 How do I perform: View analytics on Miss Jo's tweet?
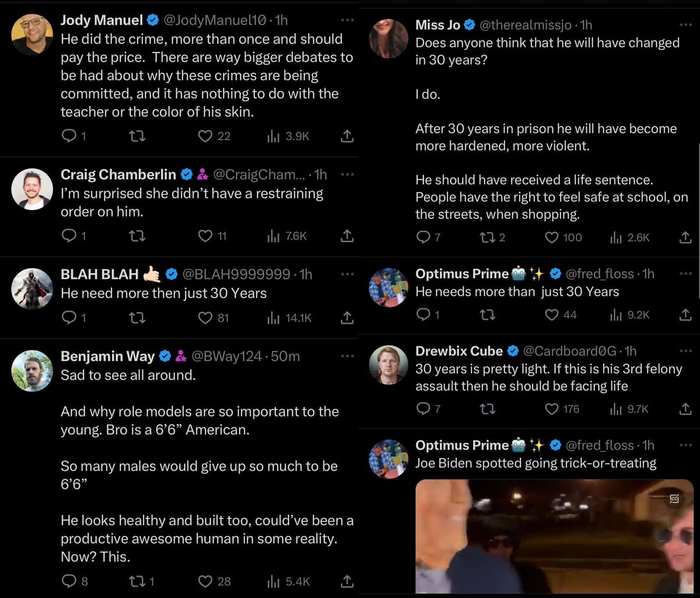(x=616, y=237)
